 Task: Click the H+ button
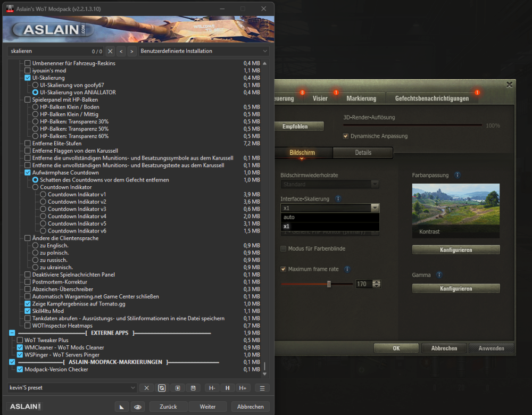pos(243,388)
